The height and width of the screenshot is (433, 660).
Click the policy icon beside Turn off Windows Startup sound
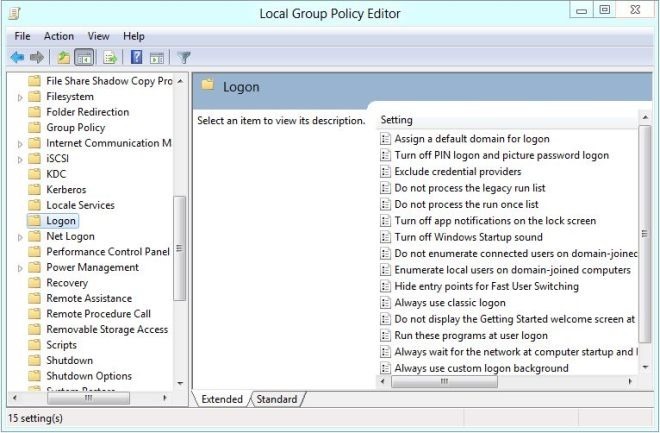tap(385, 237)
